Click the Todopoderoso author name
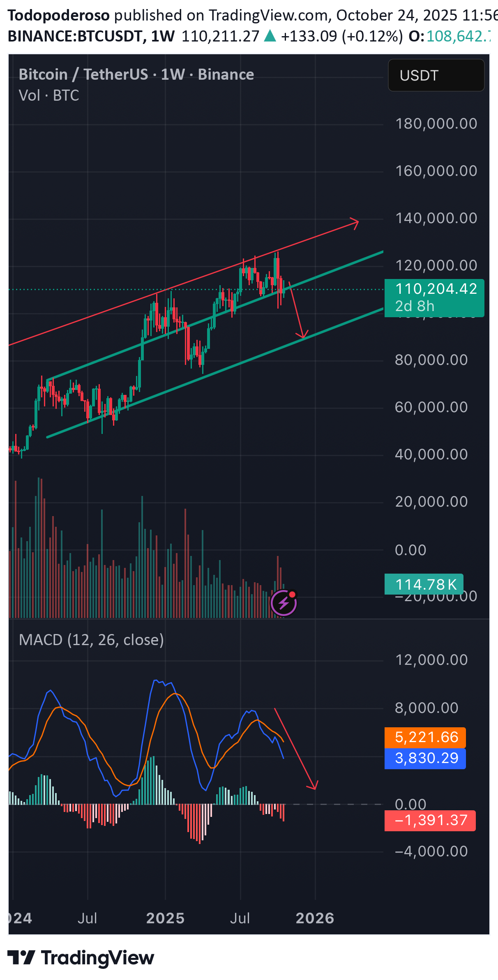This screenshot has height=980, width=498. pyautogui.click(x=59, y=15)
